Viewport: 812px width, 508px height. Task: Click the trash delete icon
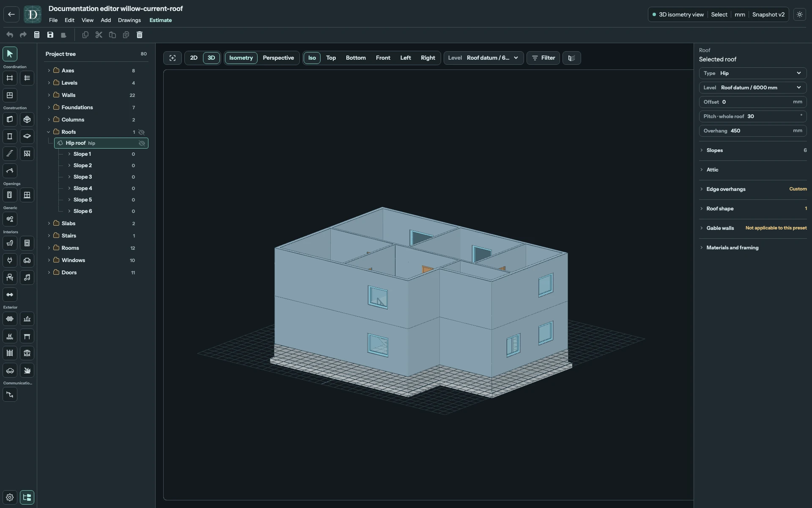(140, 35)
